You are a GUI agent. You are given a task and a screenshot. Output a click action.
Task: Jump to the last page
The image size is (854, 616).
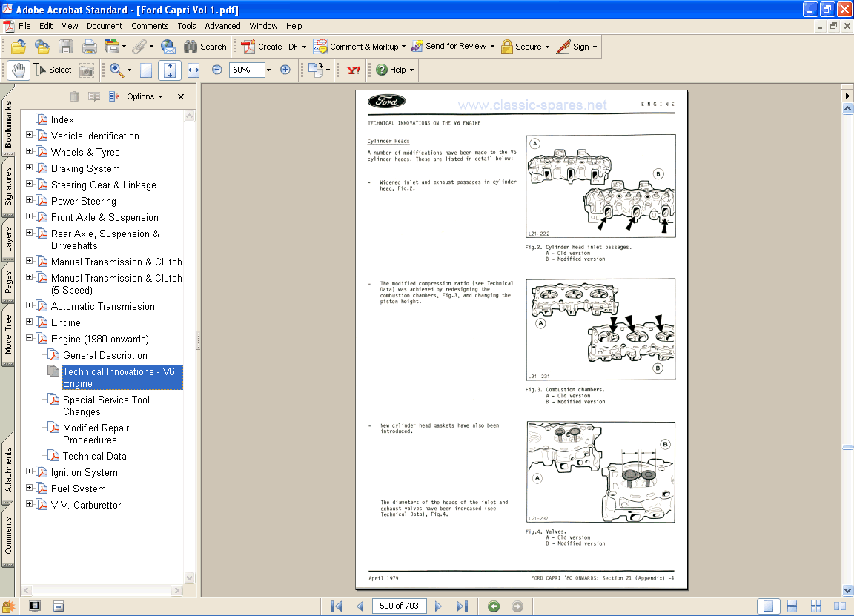[x=462, y=606]
